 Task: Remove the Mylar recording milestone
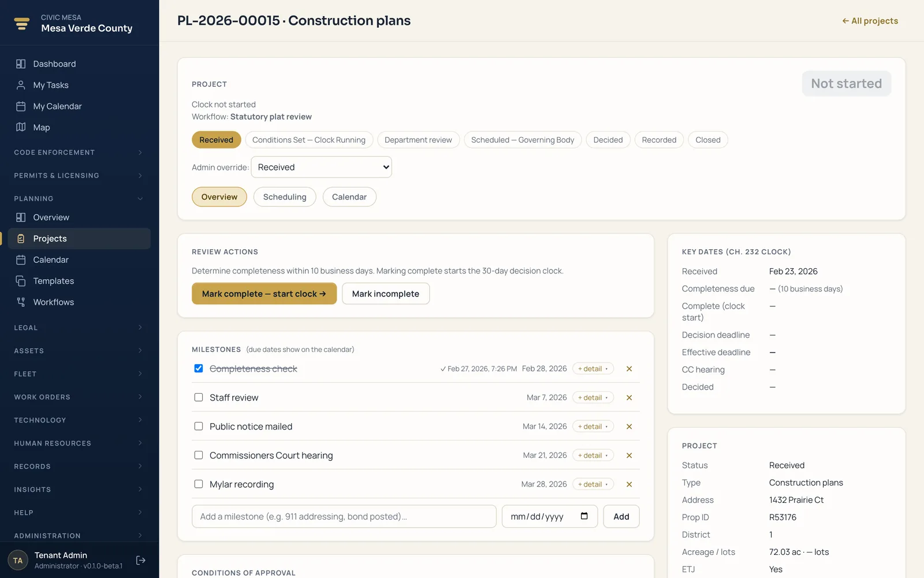(x=629, y=484)
